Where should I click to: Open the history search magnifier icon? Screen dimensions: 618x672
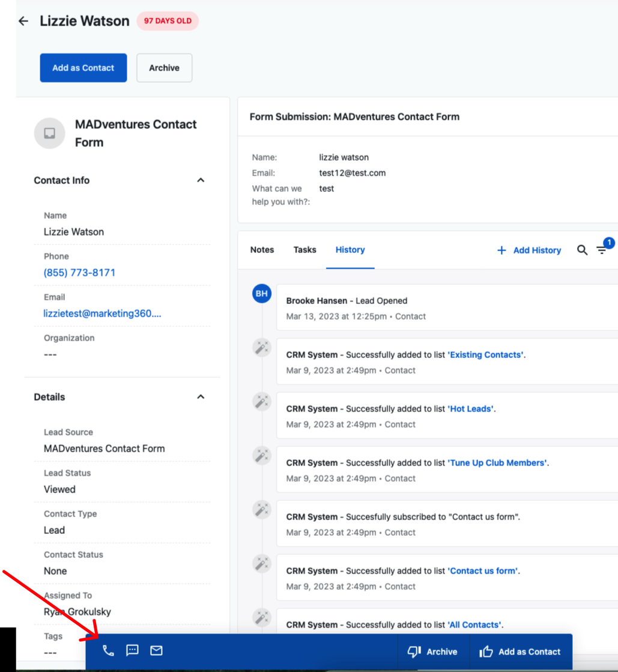coord(582,250)
